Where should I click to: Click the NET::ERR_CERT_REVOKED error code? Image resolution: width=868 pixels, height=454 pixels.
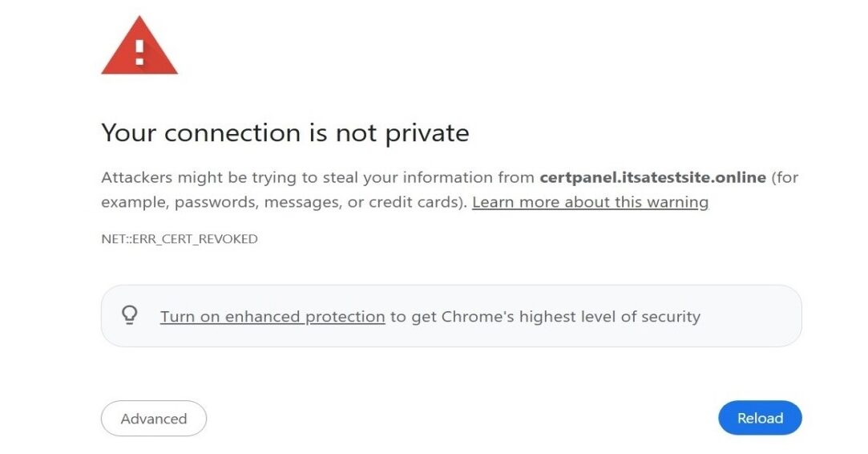click(180, 239)
